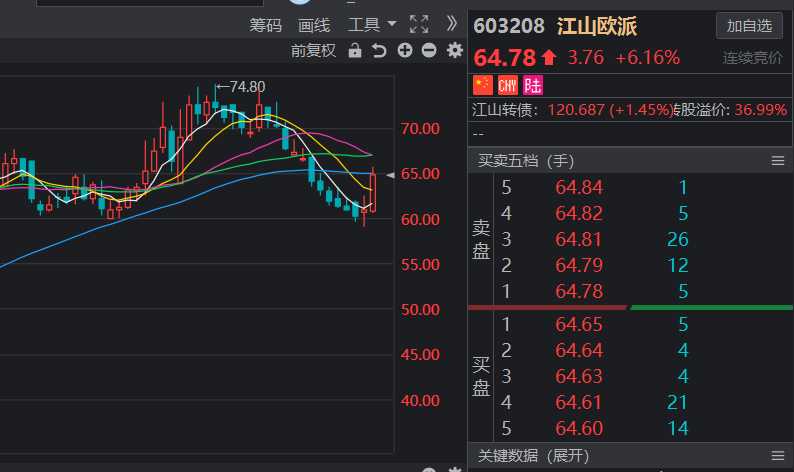Click the 江山转债 convertible bond link
794x472 pixels.
tap(505, 110)
